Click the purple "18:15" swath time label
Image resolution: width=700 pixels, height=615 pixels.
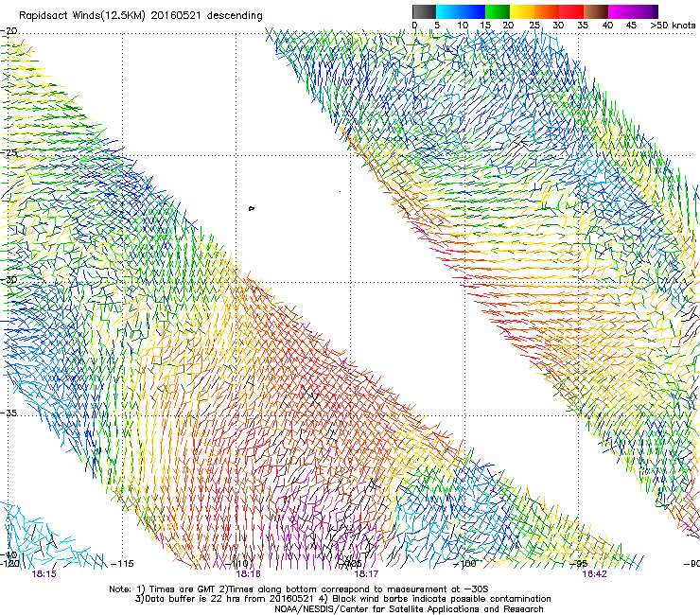(x=44, y=573)
